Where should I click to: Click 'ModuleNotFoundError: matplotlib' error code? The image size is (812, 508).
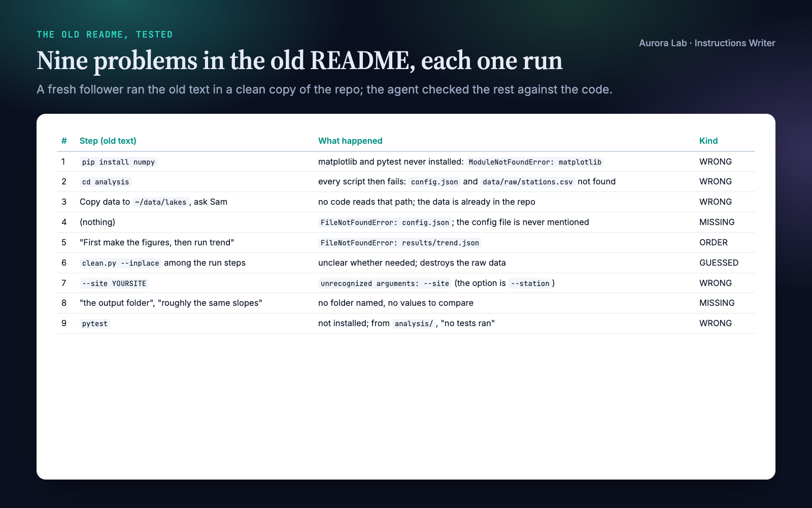535,162
